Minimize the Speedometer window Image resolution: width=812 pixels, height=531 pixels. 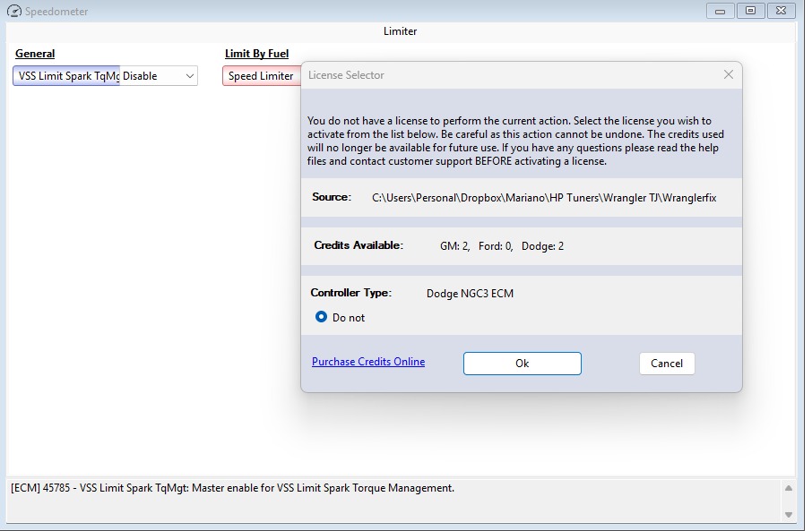pos(720,11)
